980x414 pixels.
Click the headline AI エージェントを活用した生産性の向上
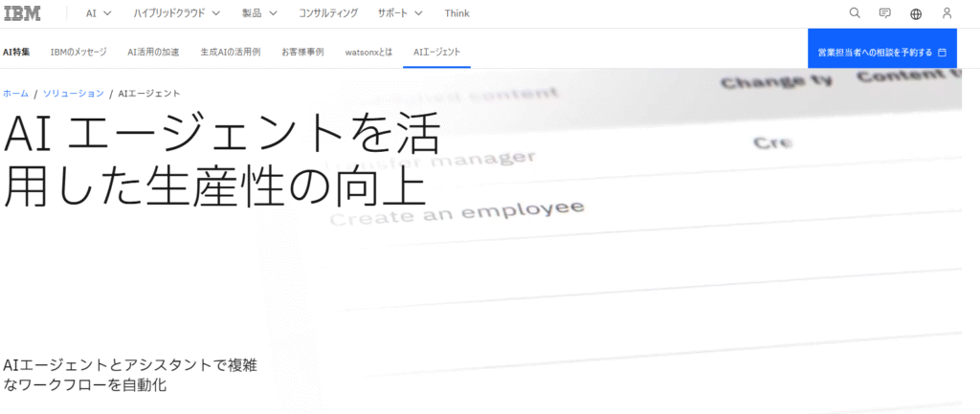[x=222, y=162]
